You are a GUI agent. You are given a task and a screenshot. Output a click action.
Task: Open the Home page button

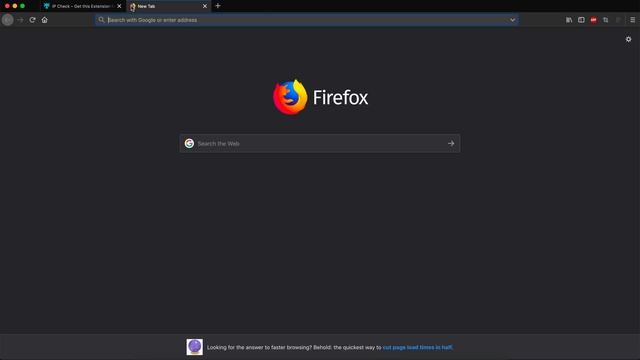tap(44, 20)
